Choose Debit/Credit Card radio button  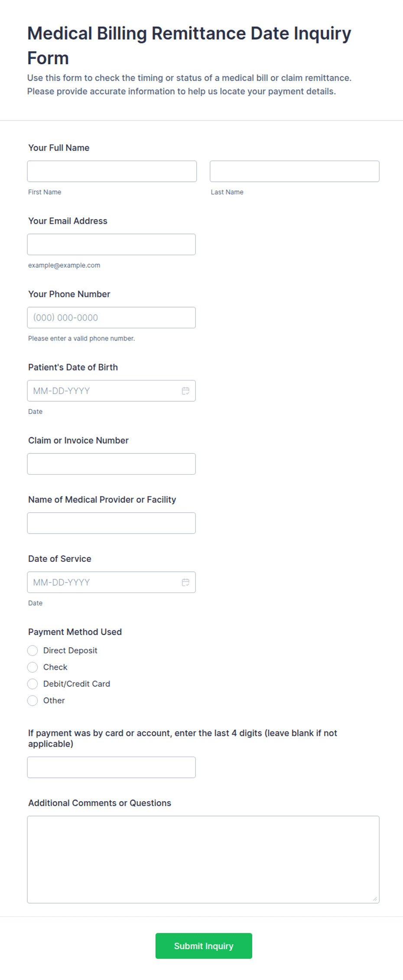pos(32,684)
